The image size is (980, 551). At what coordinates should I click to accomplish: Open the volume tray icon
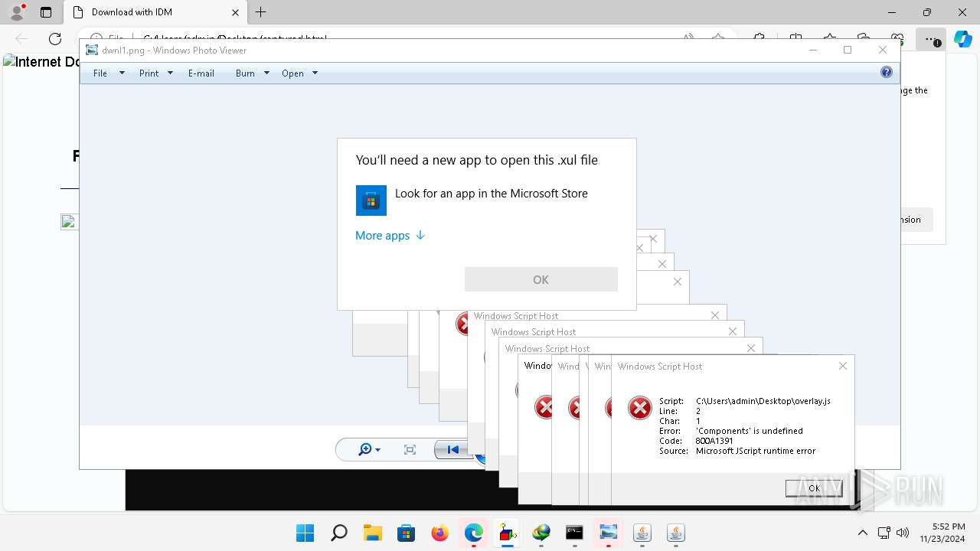(903, 533)
